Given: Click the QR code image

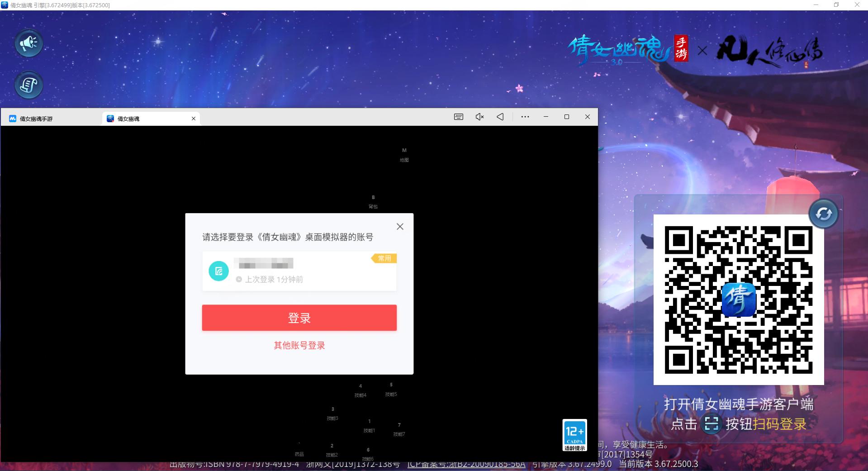Looking at the screenshot, I should 738,300.
